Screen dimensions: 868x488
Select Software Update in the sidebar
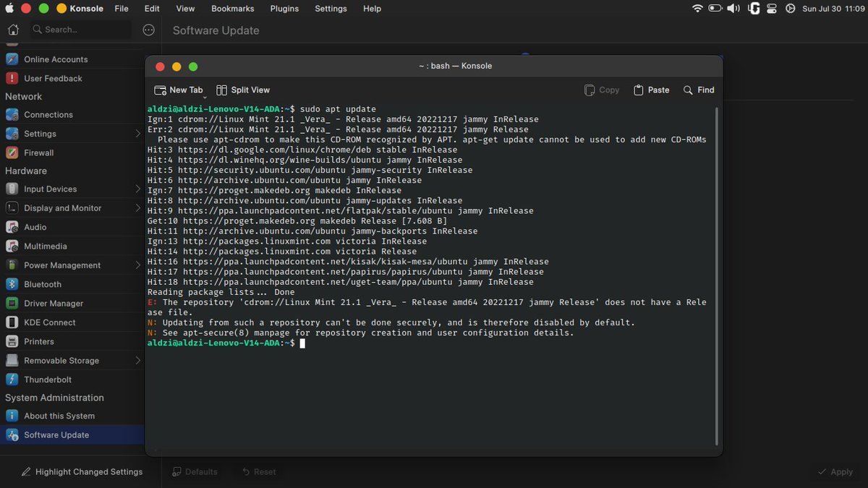pos(72,435)
